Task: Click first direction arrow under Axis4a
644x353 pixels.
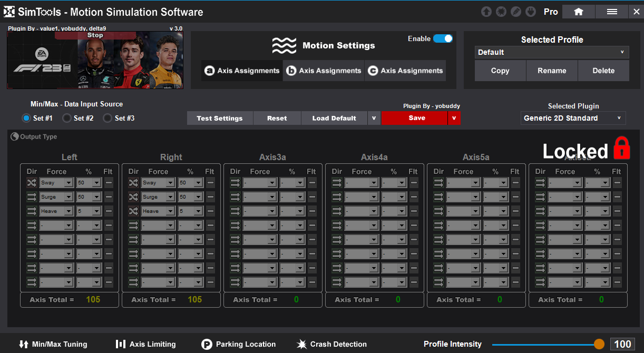Action: (337, 183)
